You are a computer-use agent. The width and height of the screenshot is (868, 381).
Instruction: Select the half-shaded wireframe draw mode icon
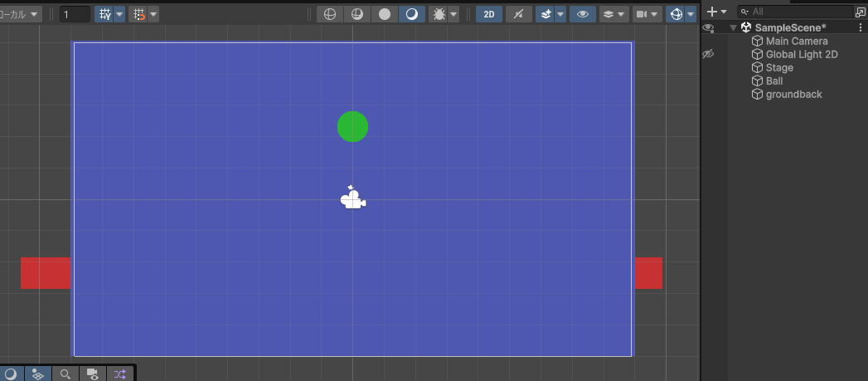click(357, 14)
